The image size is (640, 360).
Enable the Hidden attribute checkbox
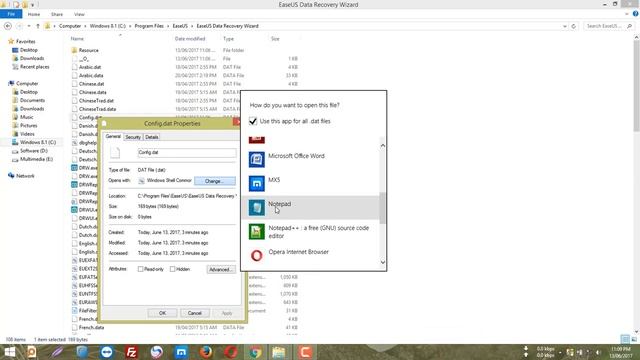pyautogui.click(x=173, y=269)
